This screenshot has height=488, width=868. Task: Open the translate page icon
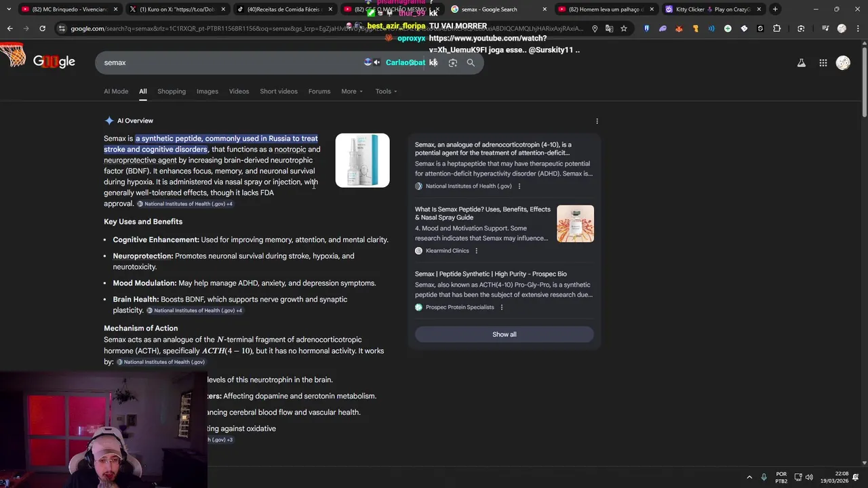[609, 28]
